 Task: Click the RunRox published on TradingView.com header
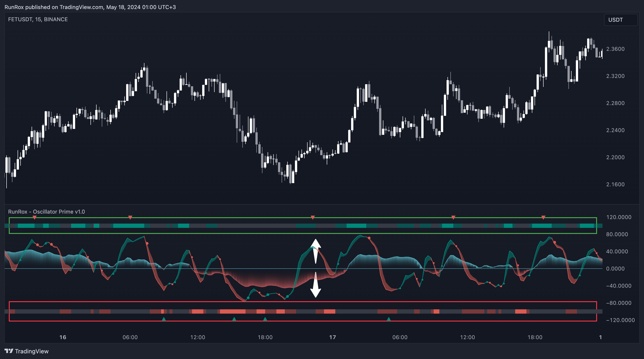pyautogui.click(x=90, y=7)
